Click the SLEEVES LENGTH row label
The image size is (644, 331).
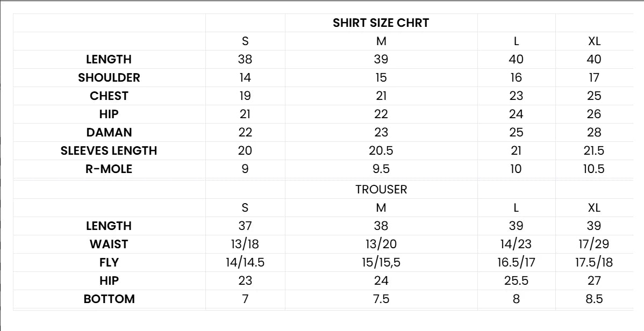pyautogui.click(x=109, y=151)
